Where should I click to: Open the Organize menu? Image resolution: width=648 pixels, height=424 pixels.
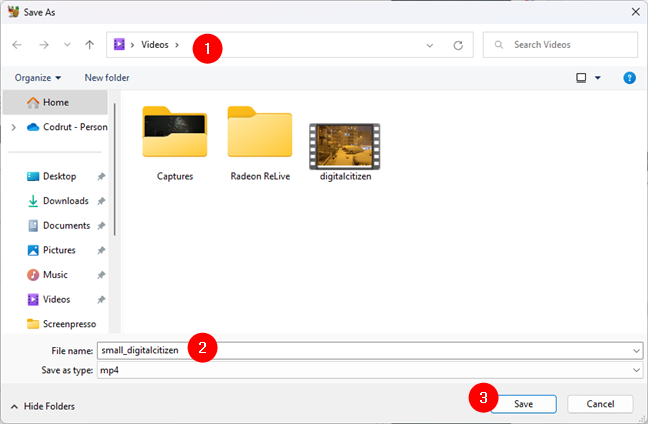38,78
